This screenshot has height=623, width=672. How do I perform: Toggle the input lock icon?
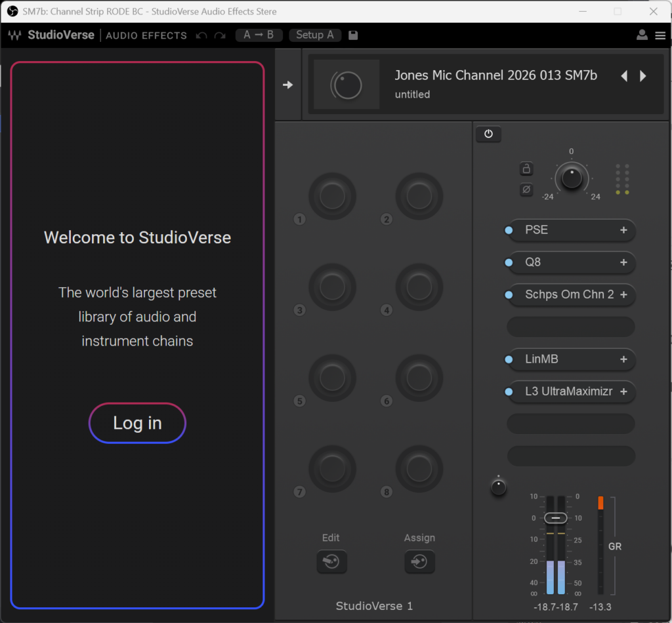(x=526, y=169)
